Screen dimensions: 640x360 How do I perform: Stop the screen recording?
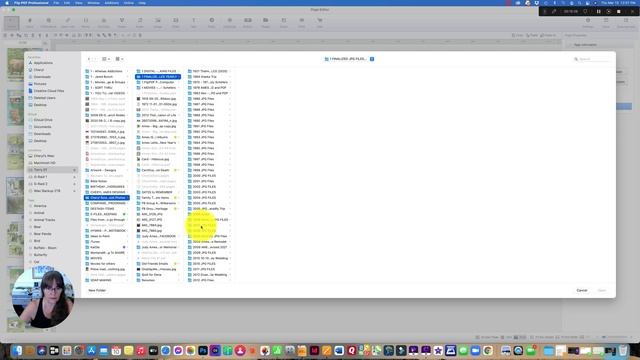[619, 11]
